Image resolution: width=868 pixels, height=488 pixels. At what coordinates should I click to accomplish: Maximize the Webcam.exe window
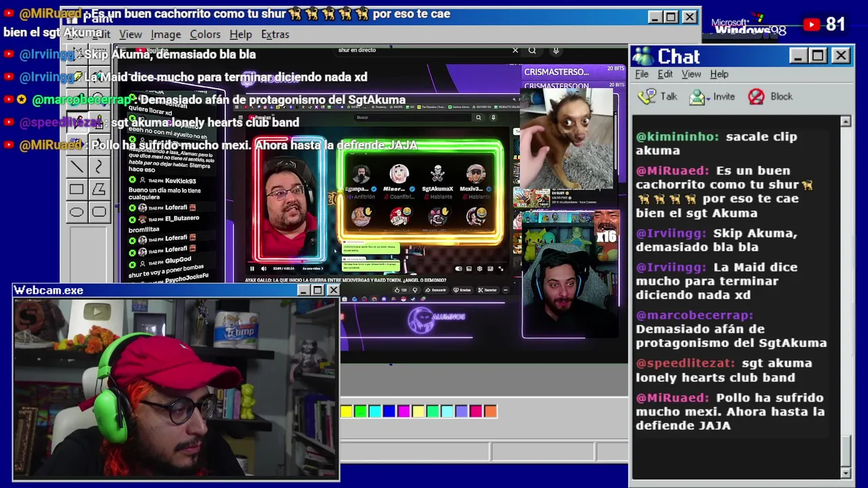pos(317,290)
